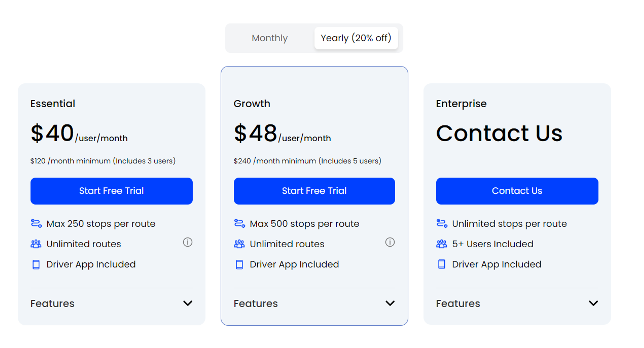
Task: Switch billing to Monthly
Action: 270,38
